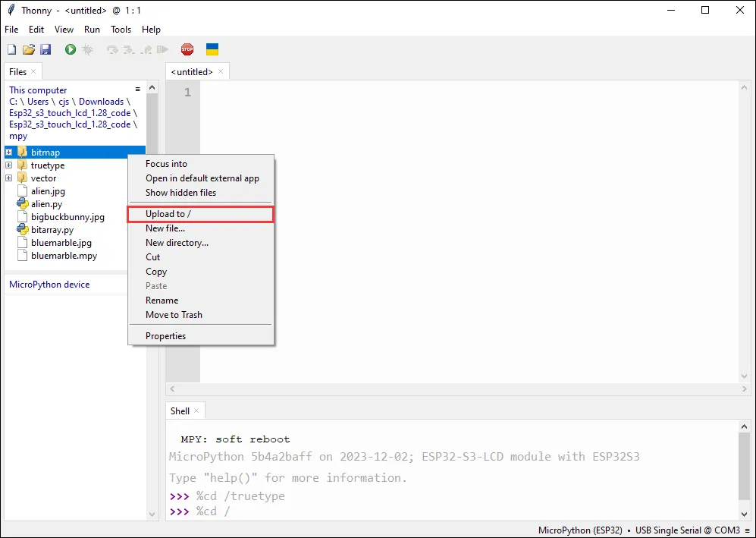The width and height of the screenshot is (756, 538).
Task: Switch to the untitled editor tab
Action: point(192,72)
